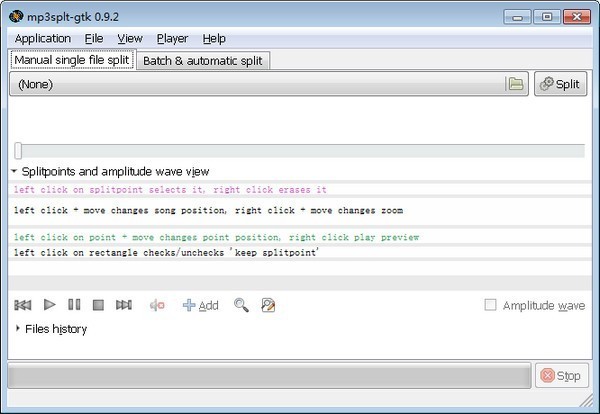
Task: Start playback with the Play button
Action: click(x=50, y=305)
